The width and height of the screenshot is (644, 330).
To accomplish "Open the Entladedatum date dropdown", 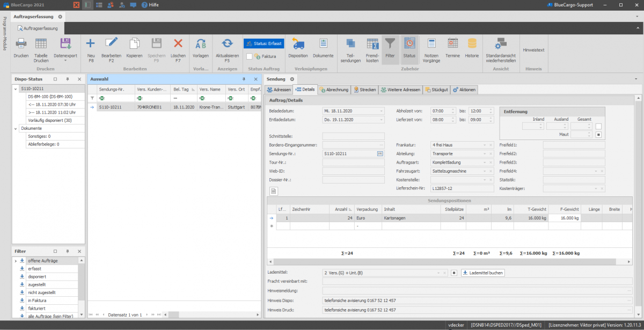I will pyautogui.click(x=382, y=119).
